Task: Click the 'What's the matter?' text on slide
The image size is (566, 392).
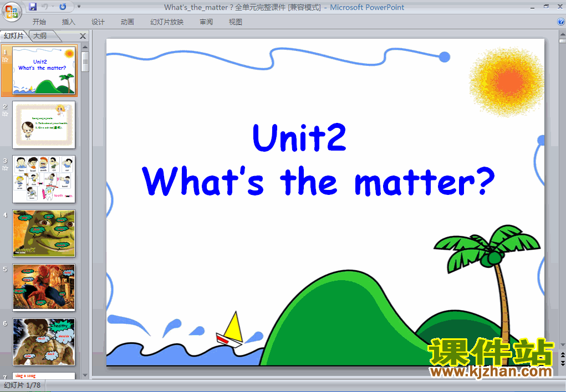Action: (x=318, y=182)
